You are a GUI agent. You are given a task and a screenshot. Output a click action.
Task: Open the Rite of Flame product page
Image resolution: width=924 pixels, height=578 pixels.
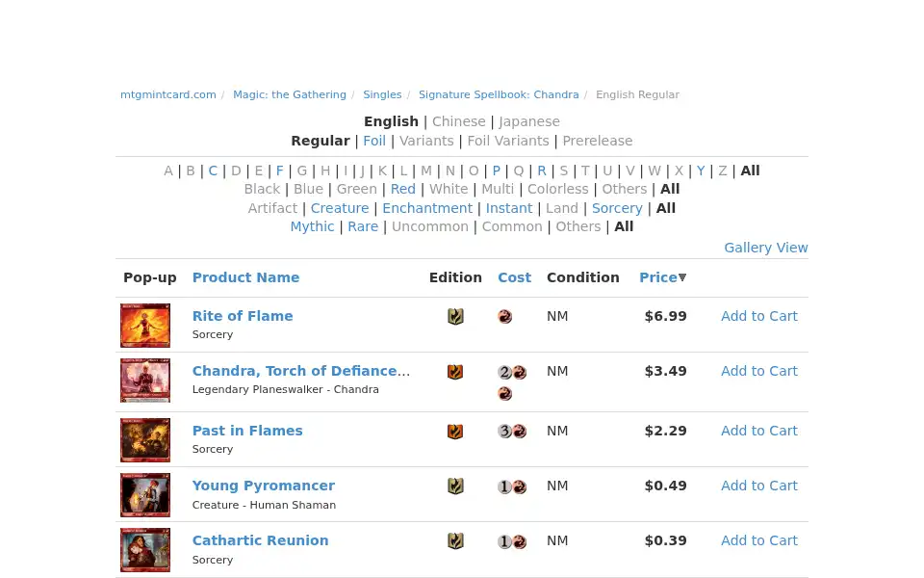pyautogui.click(x=243, y=316)
